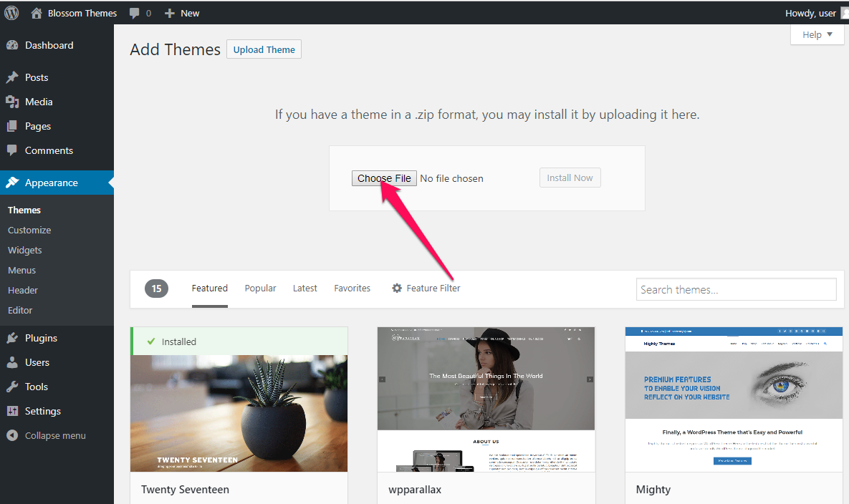Click the Tools wrench icon
Viewport: 849px width, 504px height.
point(12,387)
